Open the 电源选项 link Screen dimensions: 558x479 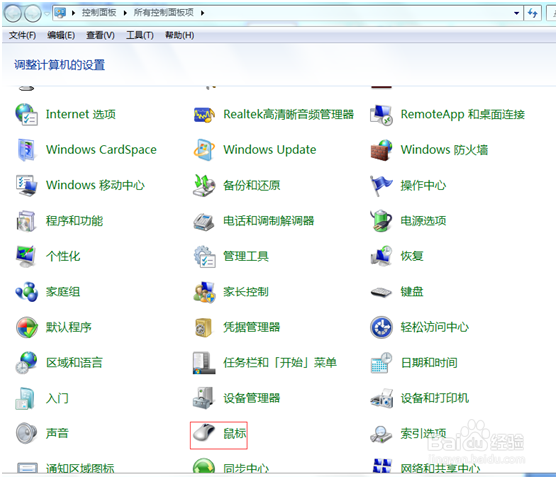pos(423,221)
